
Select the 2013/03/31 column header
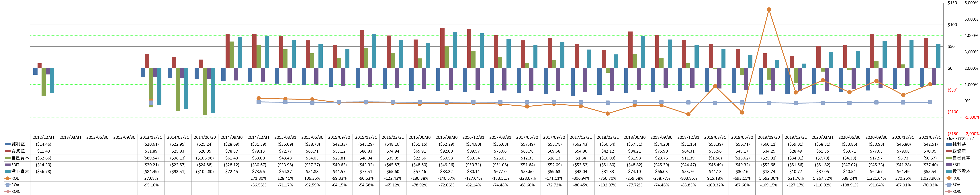click(x=70, y=137)
